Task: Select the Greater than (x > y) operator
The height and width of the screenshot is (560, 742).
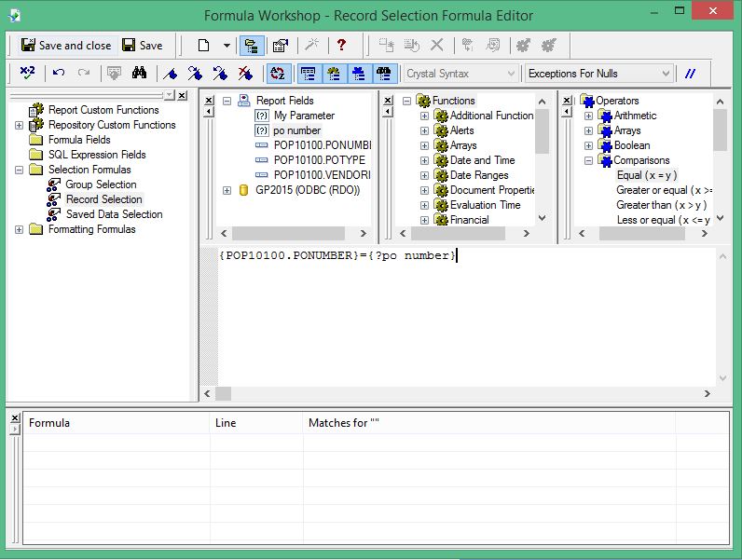Action: (662, 205)
